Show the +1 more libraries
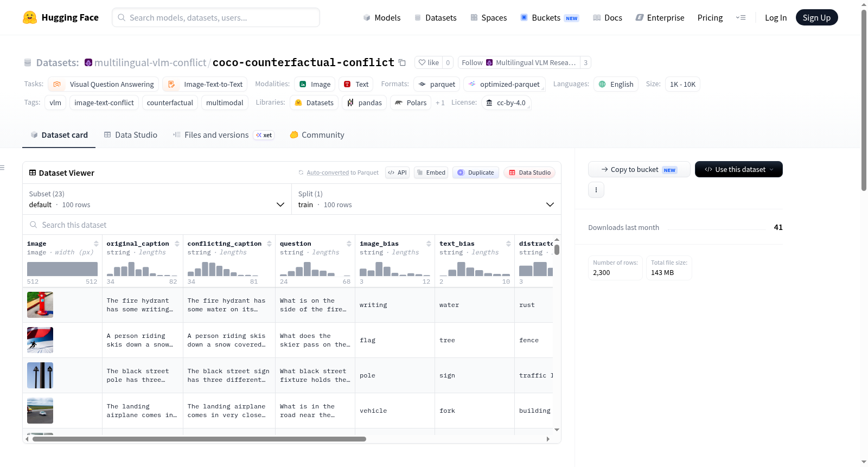Image resolution: width=868 pixels, height=467 pixels. (440, 103)
